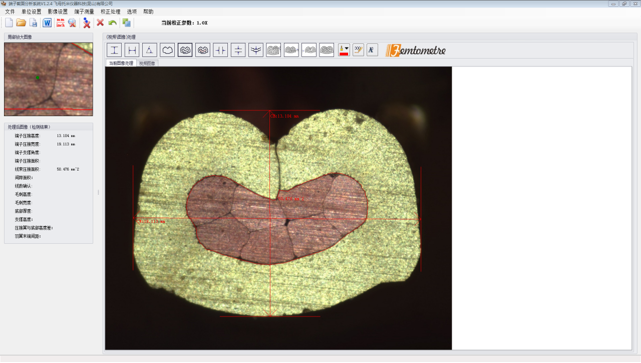Click the blue dots with red X icon

86,23
